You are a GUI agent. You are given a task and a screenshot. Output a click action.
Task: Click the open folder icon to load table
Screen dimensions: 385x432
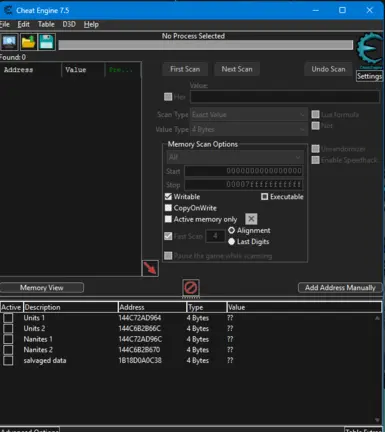click(x=28, y=42)
